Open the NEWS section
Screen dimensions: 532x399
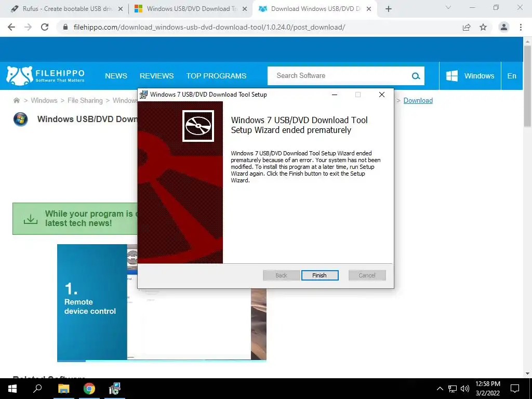pyautogui.click(x=116, y=76)
